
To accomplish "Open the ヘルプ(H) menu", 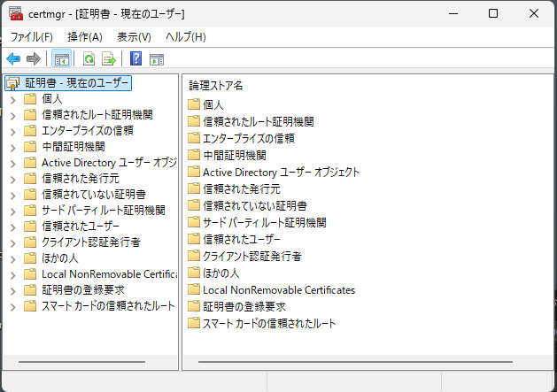I will click(185, 37).
